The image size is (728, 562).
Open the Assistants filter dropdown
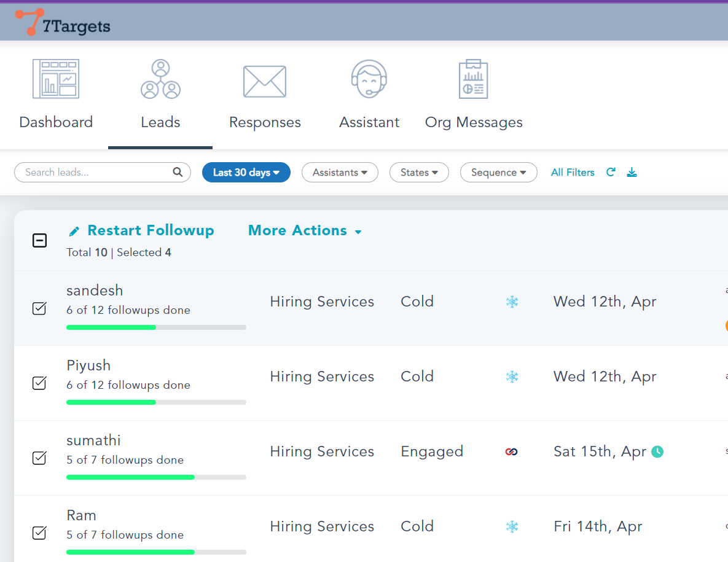tap(340, 173)
